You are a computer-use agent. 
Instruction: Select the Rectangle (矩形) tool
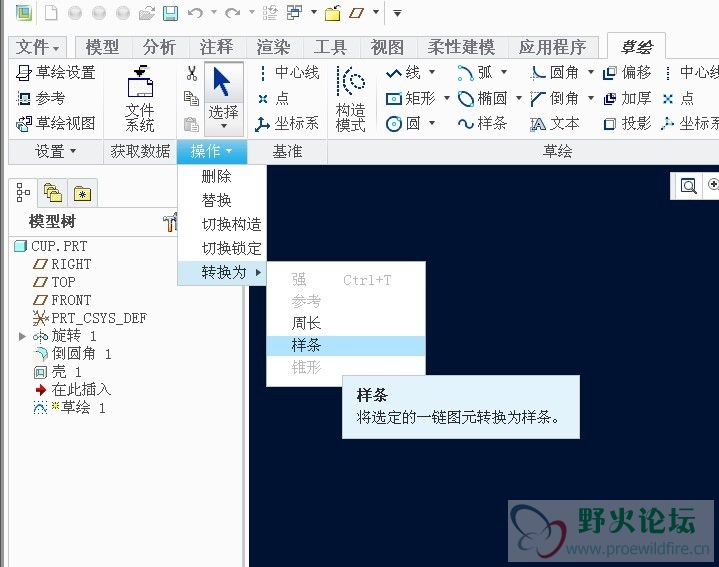click(410, 98)
